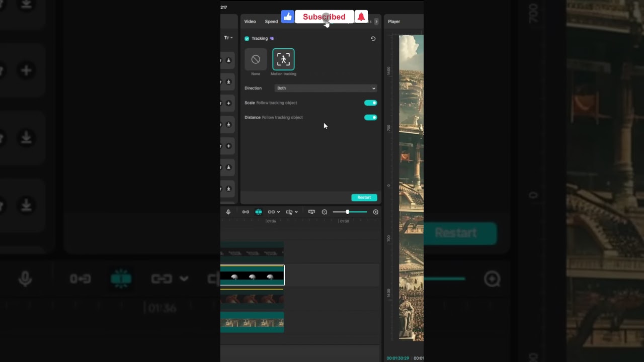Open the Direction dropdown set to Both
This screenshot has width=644, height=362.
click(x=326, y=88)
